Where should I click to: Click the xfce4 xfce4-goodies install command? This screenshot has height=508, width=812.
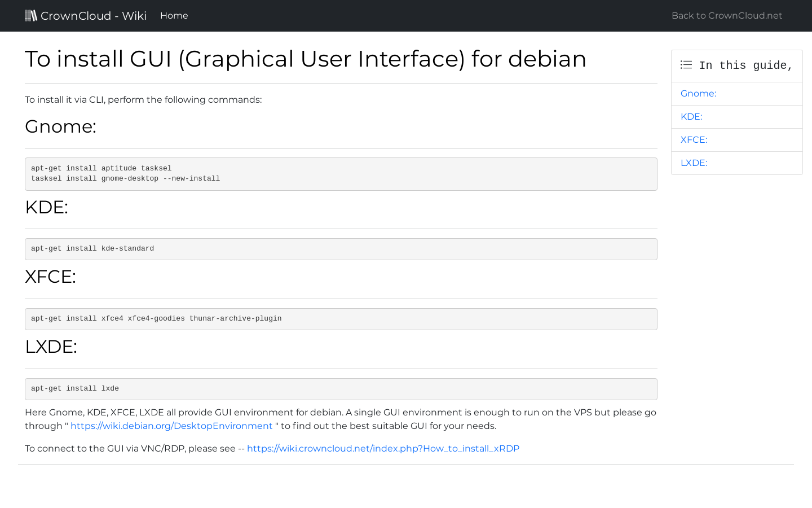point(156,318)
